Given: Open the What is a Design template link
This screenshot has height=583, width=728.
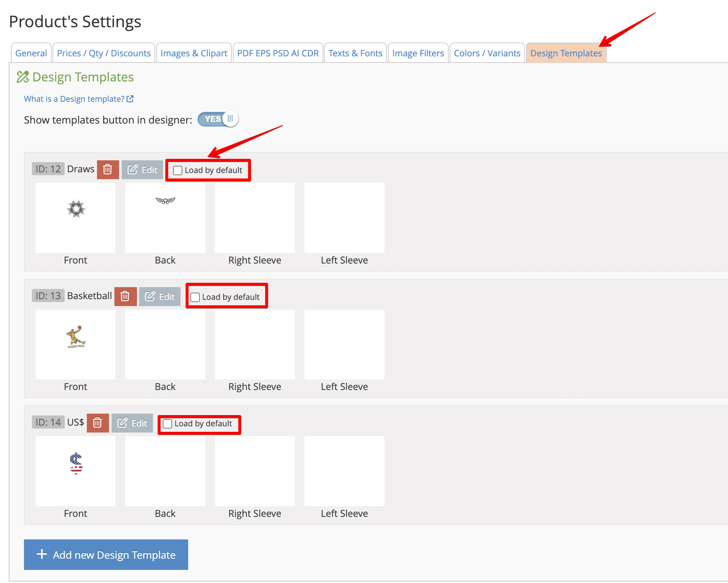Looking at the screenshot, I should click(74, 99).
